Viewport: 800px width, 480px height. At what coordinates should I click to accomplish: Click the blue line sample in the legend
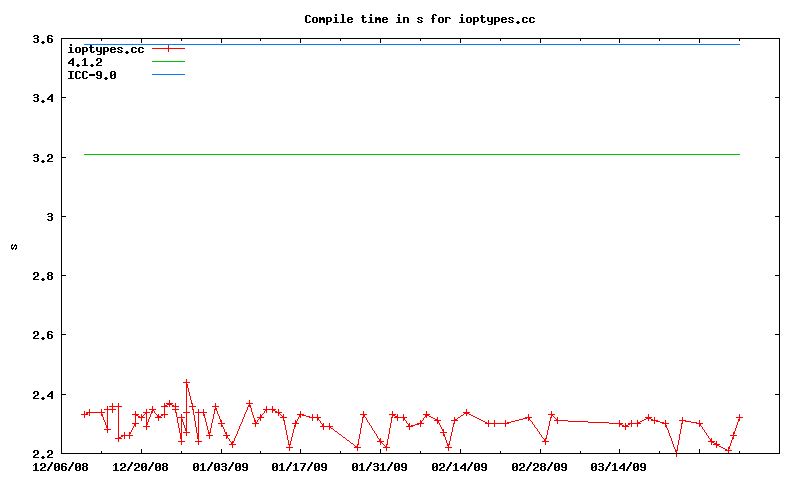pyautogui.click(x=169, y=75)
